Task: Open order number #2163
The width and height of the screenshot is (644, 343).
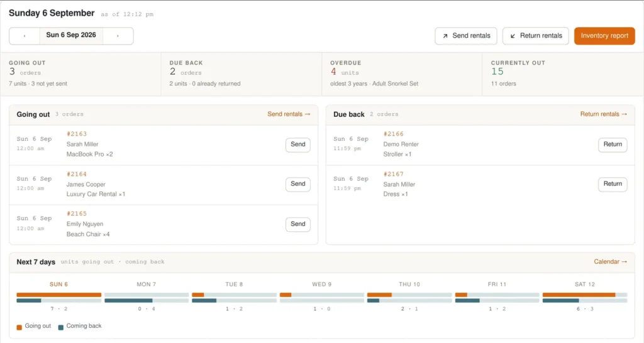Action: click(77, 134)
